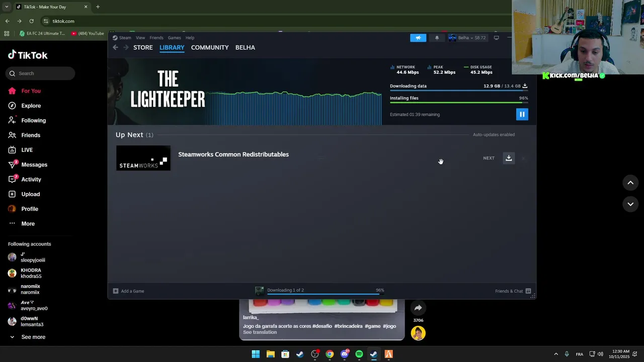
Task: Switch to the LIBRARY tab
Action: coord(172,47)
